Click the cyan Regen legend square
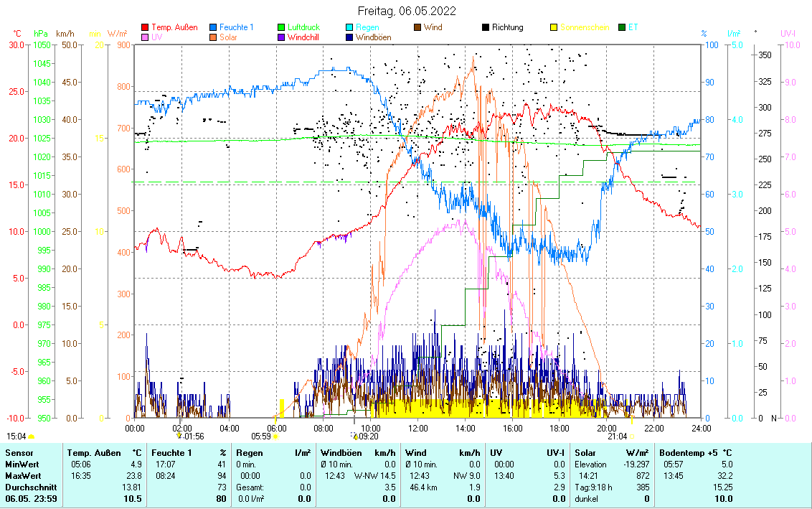 tap(350, 28)
